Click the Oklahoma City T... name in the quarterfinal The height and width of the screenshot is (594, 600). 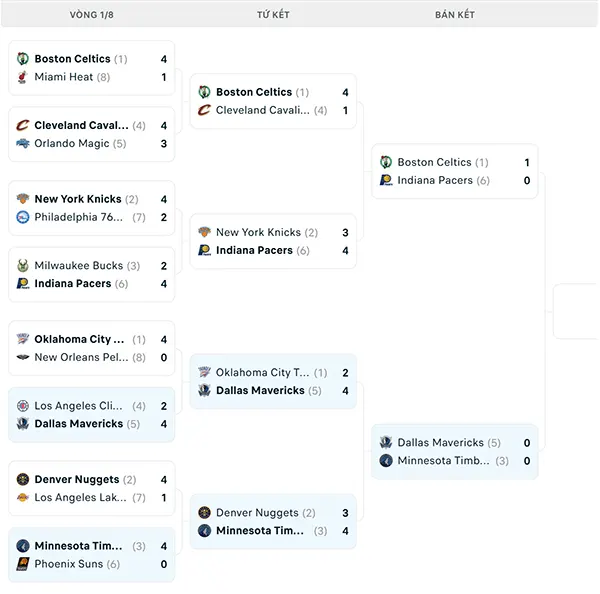click(x=262, y=372)
